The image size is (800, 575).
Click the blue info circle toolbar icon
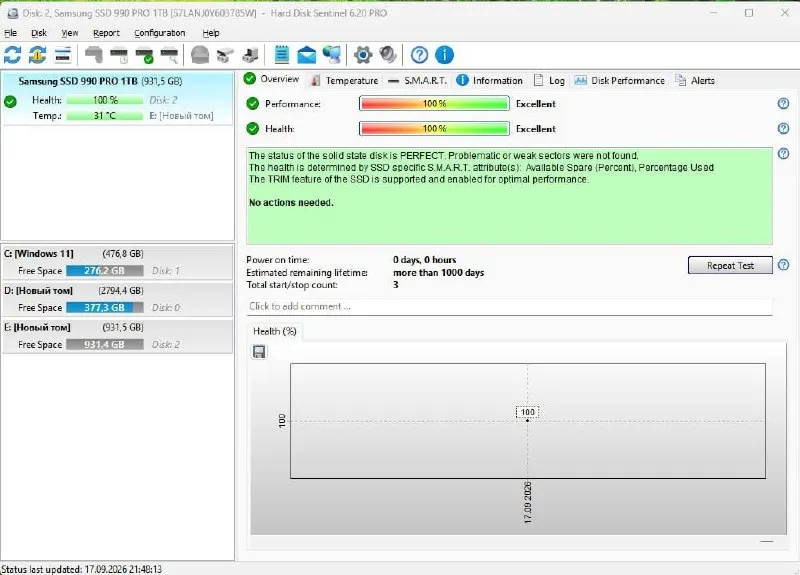[444, 55]
